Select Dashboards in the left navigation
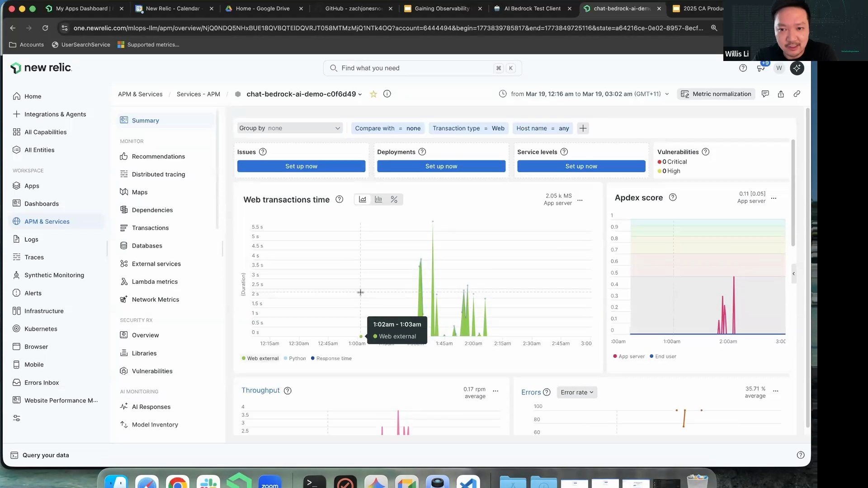This screenshot has height=488, width=868. click(x=42, y=204)
